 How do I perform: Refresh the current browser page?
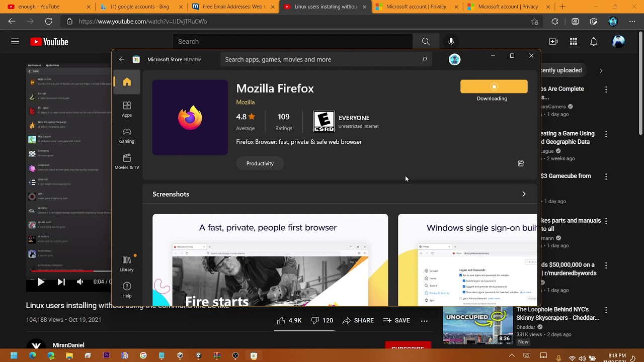click(x=48, y=22)
